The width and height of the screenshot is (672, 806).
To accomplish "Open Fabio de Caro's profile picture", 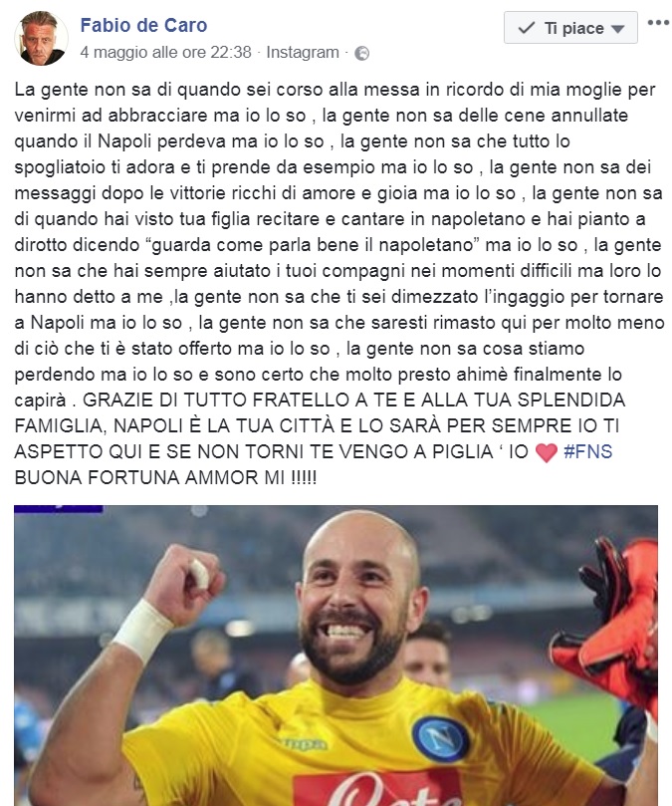I will (x=41, y=38).
